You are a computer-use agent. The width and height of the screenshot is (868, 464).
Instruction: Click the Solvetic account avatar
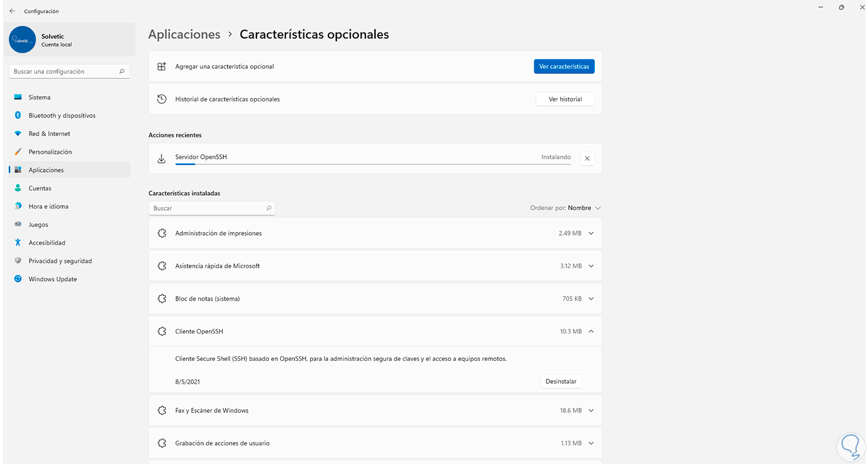(x=23, y=40)
